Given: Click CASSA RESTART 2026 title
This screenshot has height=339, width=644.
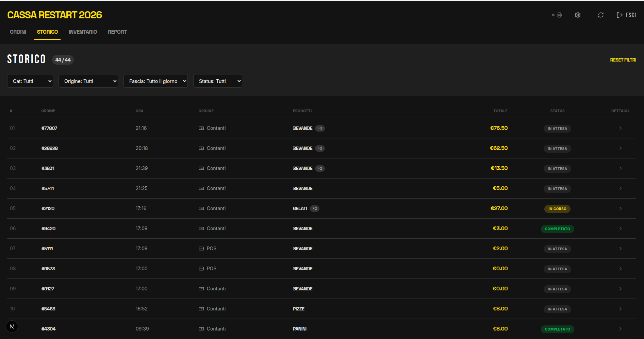Looking at the screenshot, I should [x=54, y=15].
